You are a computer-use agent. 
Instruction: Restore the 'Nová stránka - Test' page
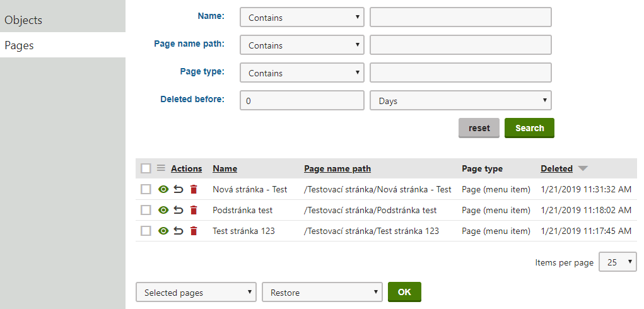point(179,189)
